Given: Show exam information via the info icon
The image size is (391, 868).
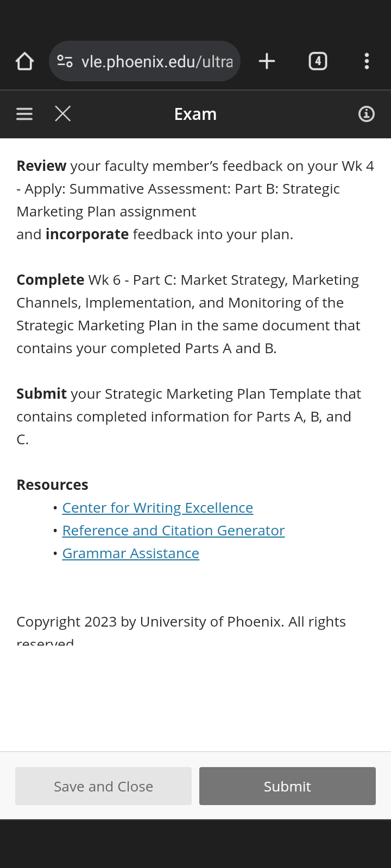Looking at the screenshot, I should point(367,114).
